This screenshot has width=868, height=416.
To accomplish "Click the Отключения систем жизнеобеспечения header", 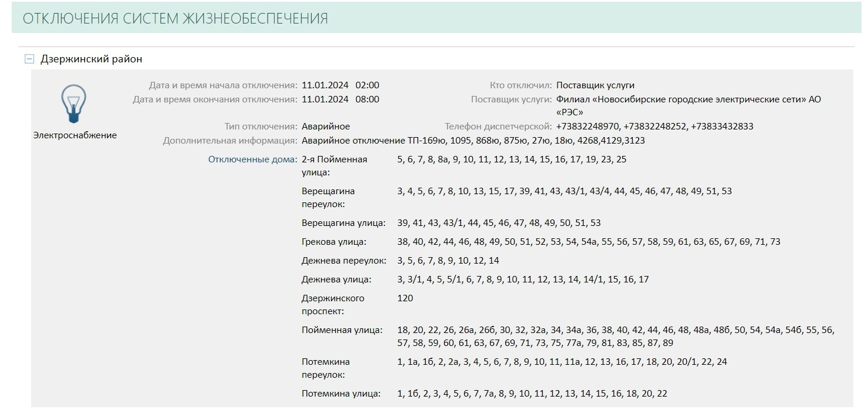I will [175, 19].
